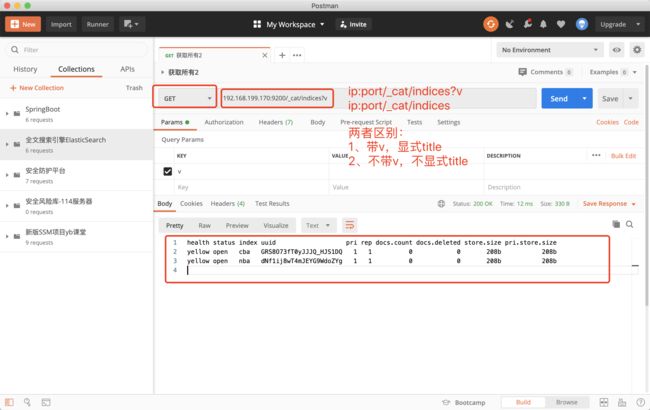Open the response Test Results tab
This screenshot has height=410, width=650.
pos(272,204)
